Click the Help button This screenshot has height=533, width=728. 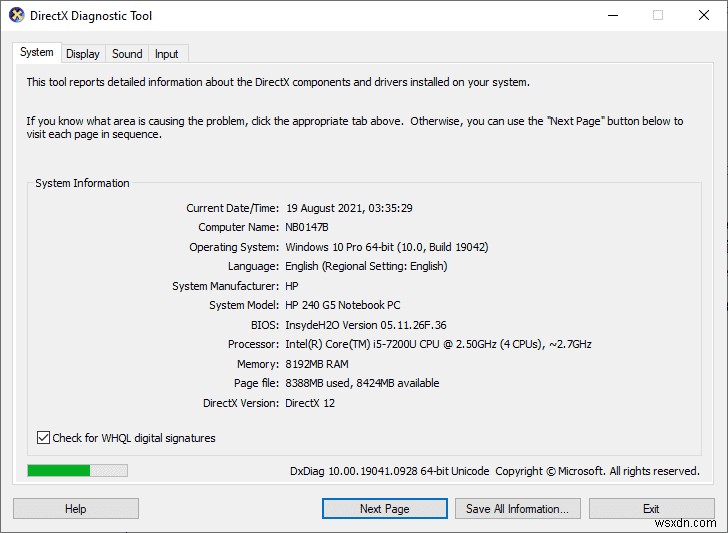(76, 508)
